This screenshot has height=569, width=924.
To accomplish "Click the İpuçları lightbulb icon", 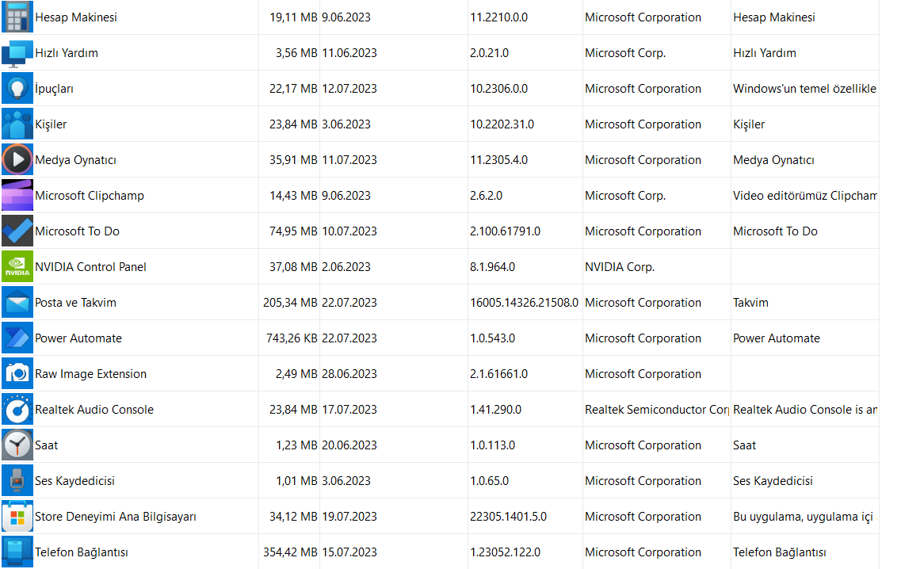I will point(17,88).
